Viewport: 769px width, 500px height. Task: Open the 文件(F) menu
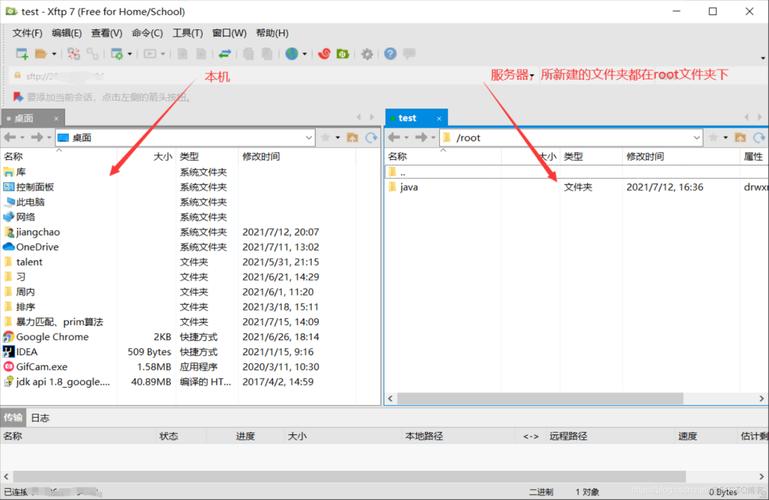pos(27,33)
